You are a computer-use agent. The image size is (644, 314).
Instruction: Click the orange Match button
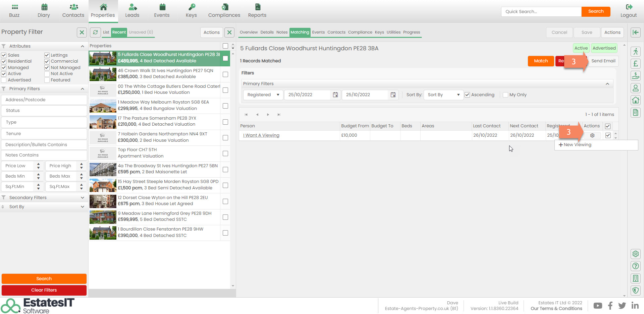pyautogui.click(x=541, y=61)
